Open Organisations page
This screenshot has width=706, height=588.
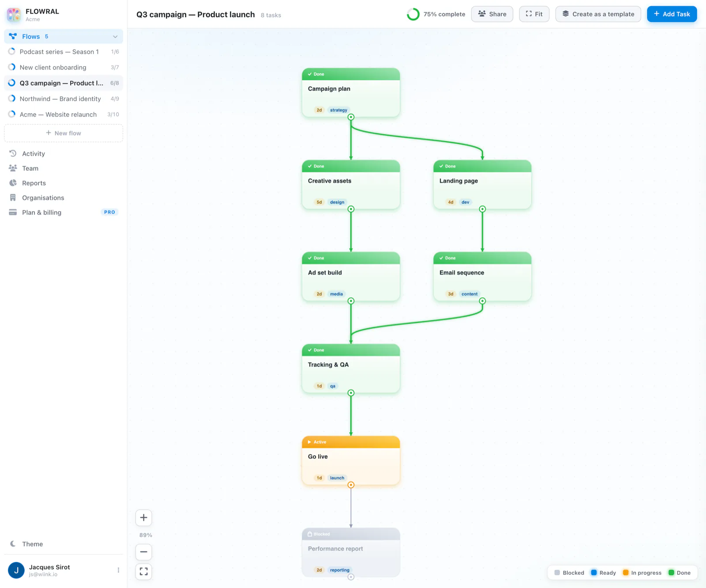pyautogui.click(x=64, y=198)
